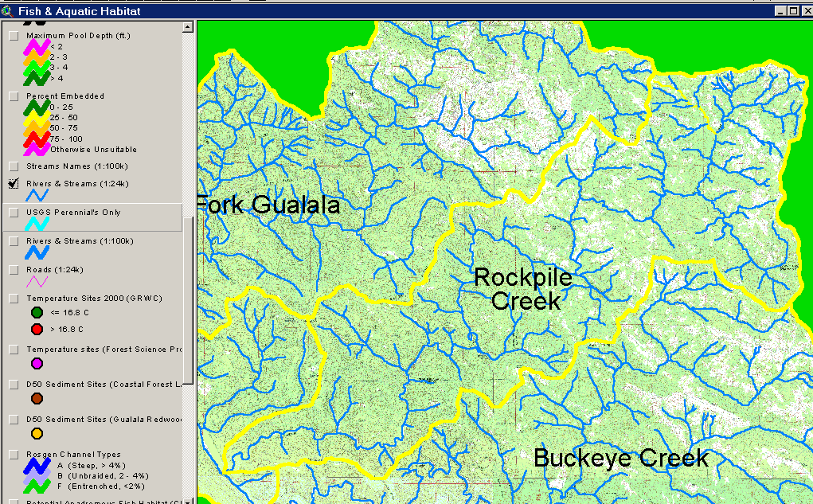
Task: Click the red circle '> 16.8 C' symbol
Action: tap(37, 330)
